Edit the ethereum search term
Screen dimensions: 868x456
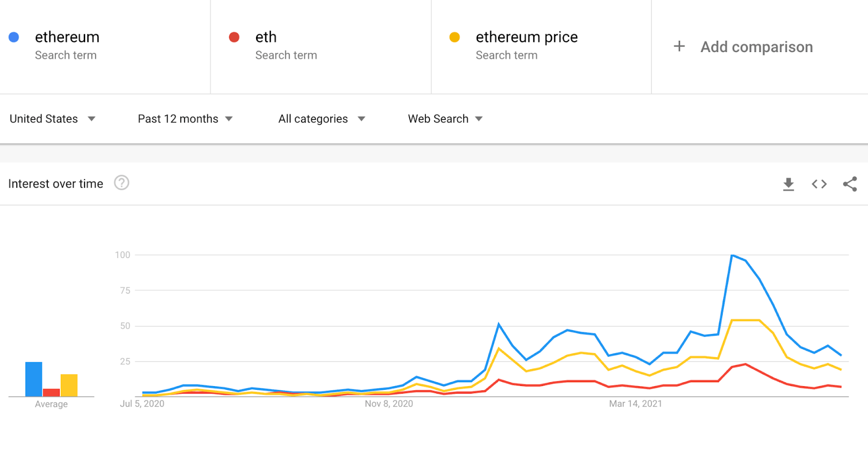[x=67, y=37]
